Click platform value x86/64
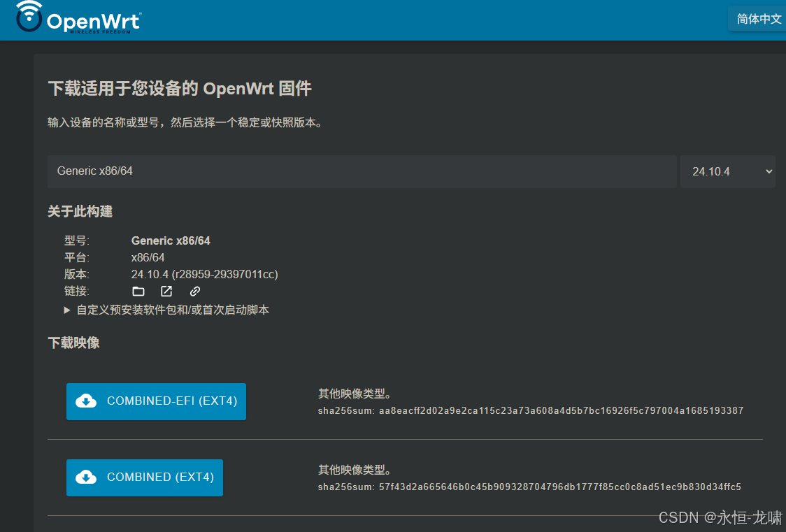The height and width of the screenshot is (532, 786). coord(148,257)
